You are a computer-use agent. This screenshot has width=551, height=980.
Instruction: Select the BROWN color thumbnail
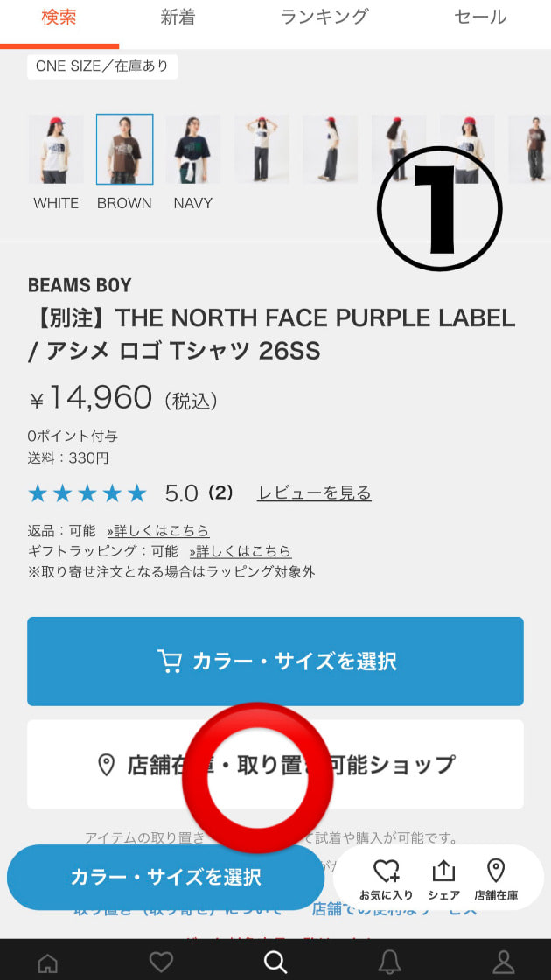pyautogui.click(x=124, y=150)
